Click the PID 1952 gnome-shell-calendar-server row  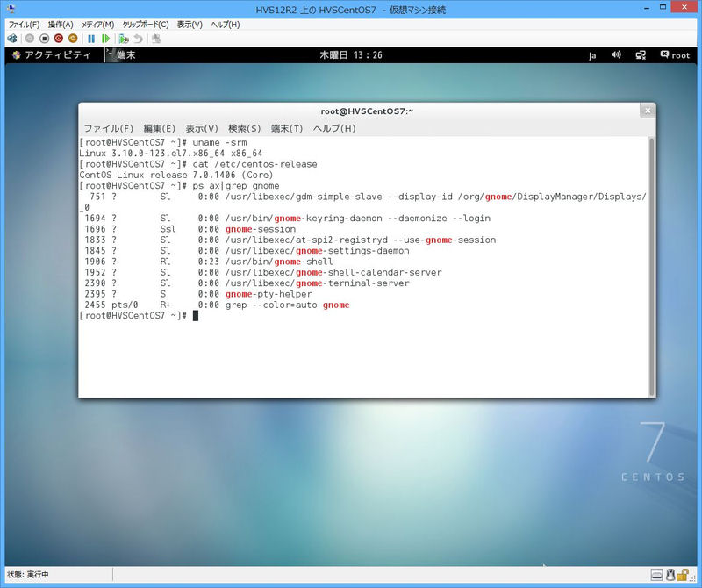[262, 272]
